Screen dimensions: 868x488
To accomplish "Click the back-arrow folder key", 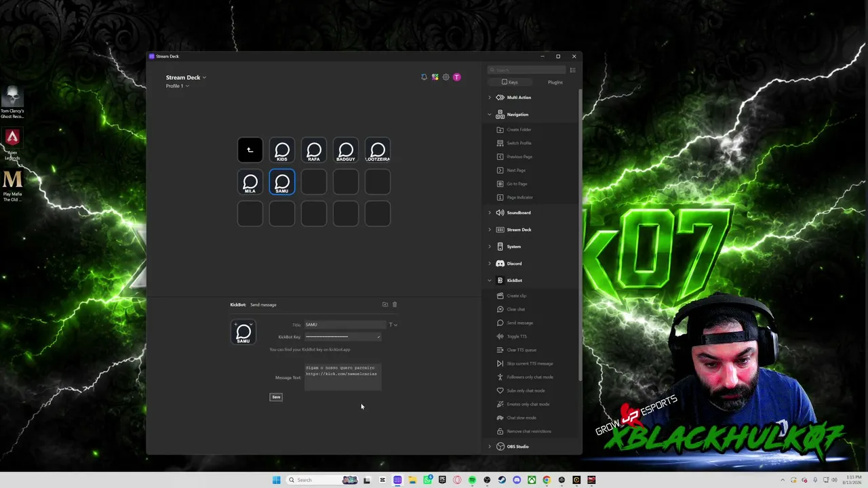I will [x=250, y=150].
